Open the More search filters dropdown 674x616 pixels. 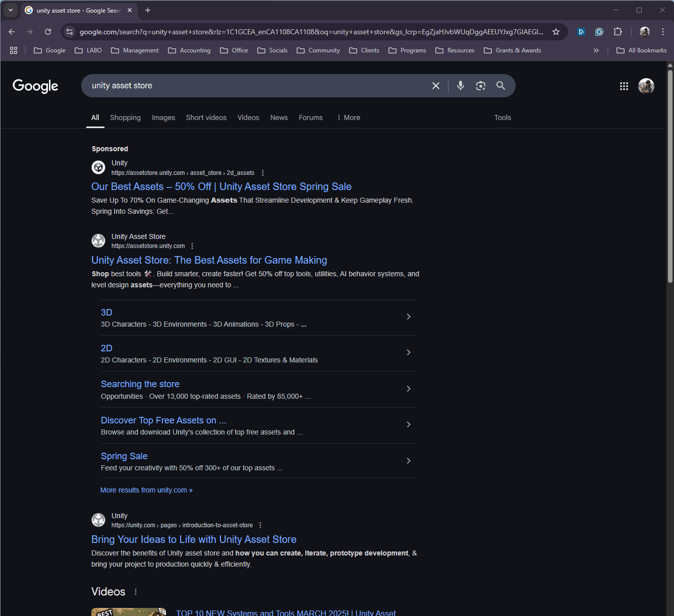click(348, 117)
